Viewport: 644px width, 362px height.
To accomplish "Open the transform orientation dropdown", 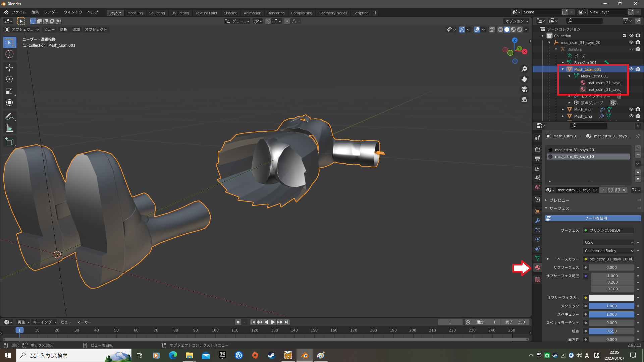I will pyautogui.click(x=237, y=21).
